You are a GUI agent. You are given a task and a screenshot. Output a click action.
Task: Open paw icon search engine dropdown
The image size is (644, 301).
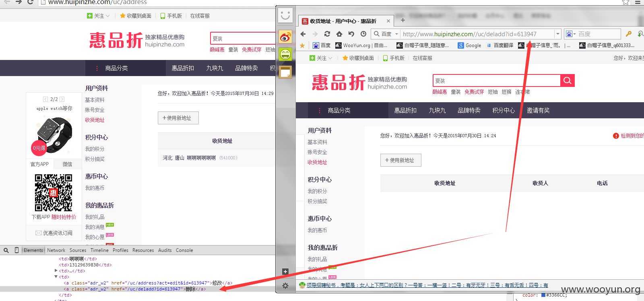tap(571, 34)
